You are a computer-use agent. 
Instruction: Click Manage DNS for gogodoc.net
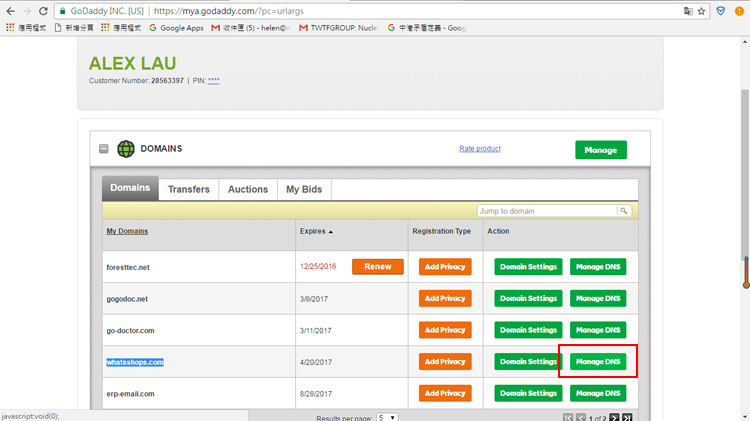598,298
